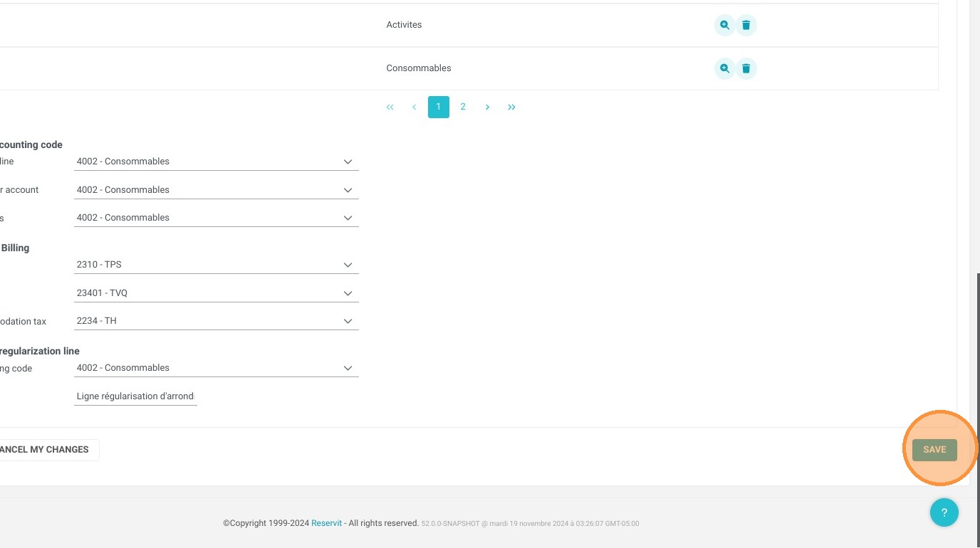
Task: Open the magnifier icon in Consommables row
Action: point(724,68)
